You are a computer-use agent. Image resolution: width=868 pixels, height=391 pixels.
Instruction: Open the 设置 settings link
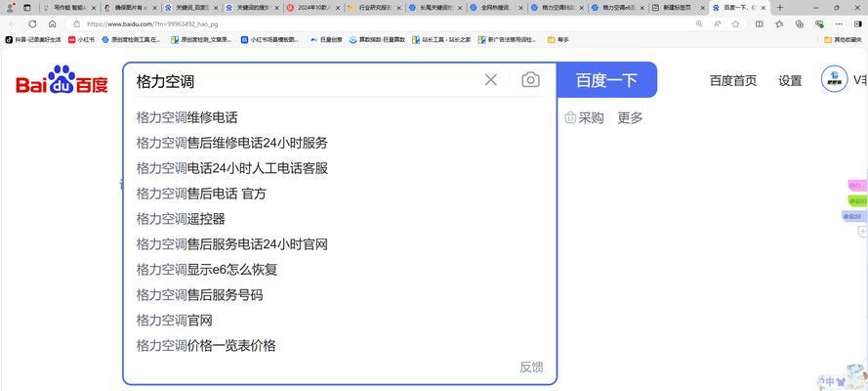coord(790,80)
